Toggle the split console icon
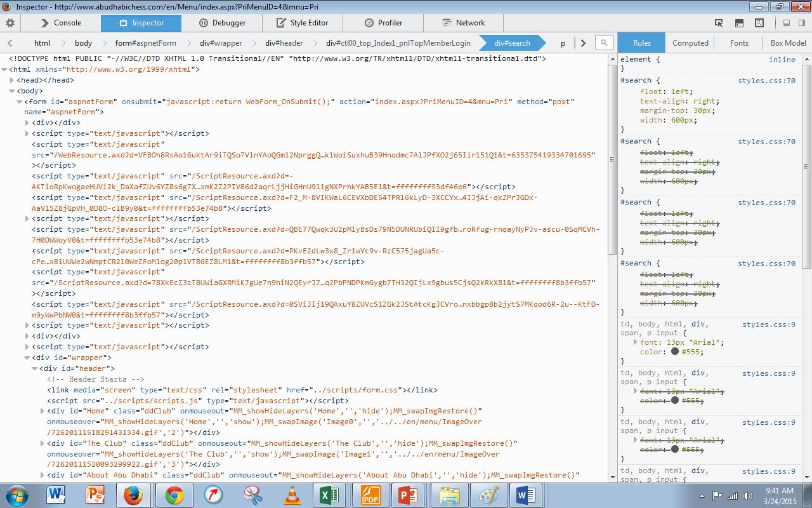This screenshot has width=812, height=508. pyautogui.click(x=739, y=23)
